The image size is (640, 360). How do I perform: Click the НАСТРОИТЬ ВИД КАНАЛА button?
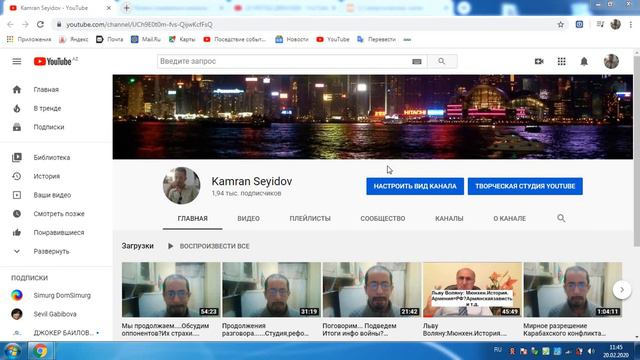click(x=415, y=186)
